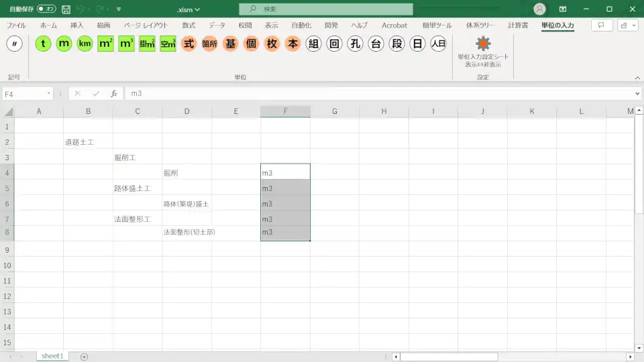Click the green m² unit icon

[105, 44]
